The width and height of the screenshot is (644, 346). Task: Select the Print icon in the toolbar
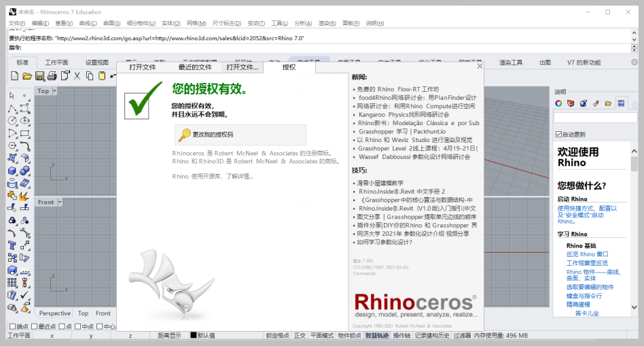coord(52,76)
